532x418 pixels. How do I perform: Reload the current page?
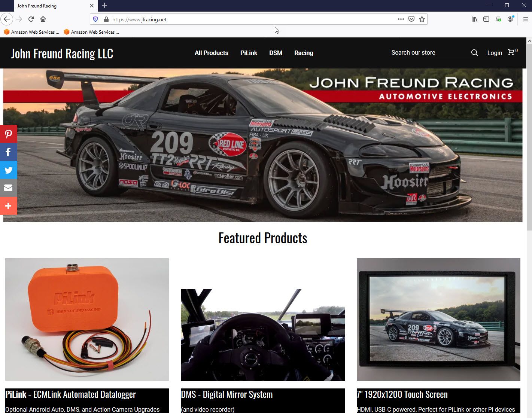coord(31,19)
